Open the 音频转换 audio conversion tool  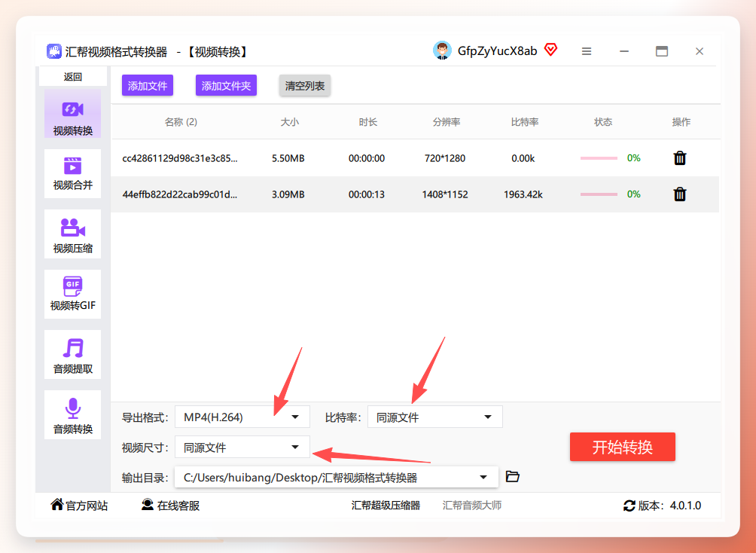(72, 415)
